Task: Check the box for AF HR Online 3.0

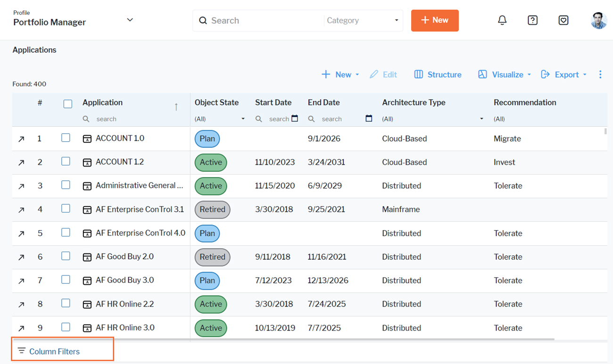Action: pos(66,327)
